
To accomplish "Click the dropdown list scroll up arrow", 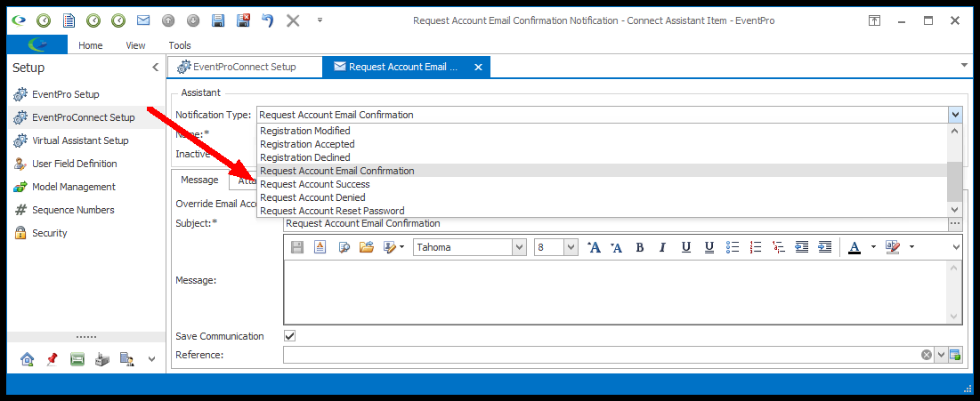I will tap(954, 132).
